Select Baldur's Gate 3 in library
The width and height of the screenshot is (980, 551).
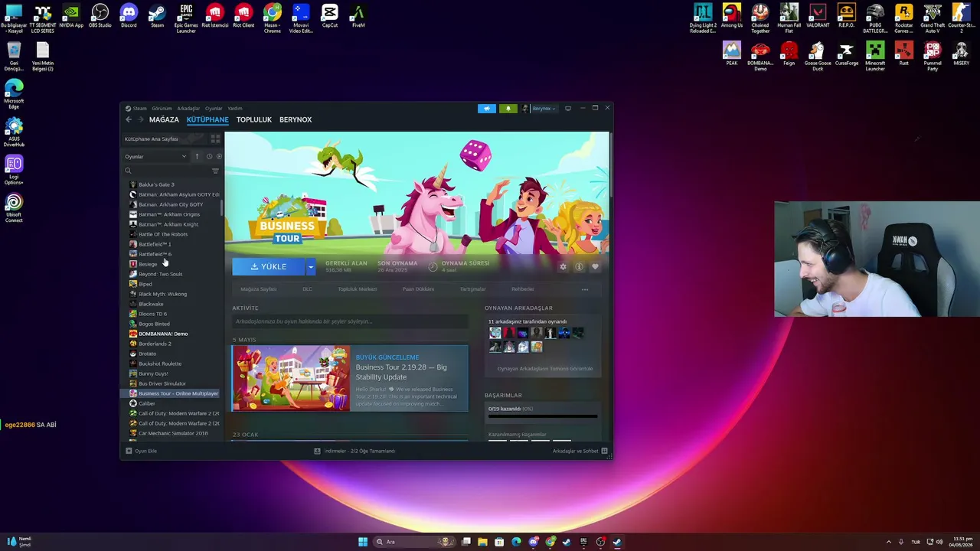click(156, 184)
